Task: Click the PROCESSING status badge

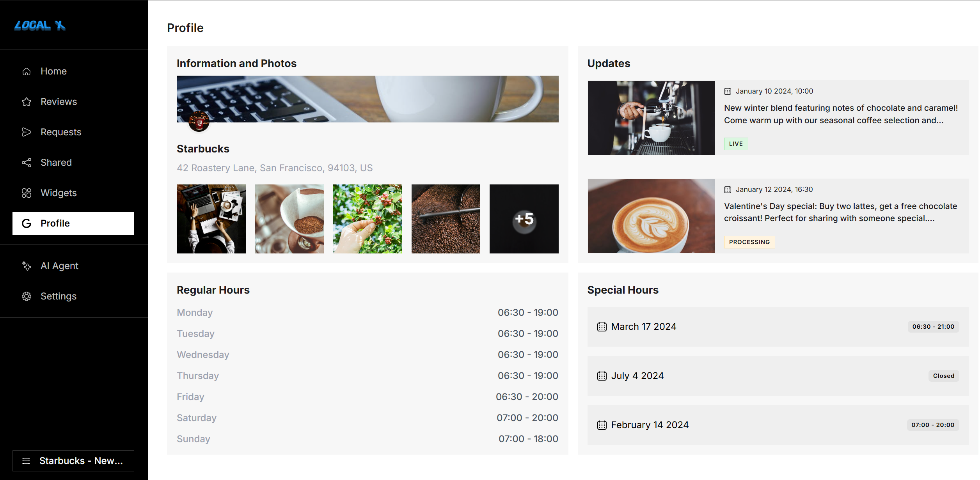Action: tap(749, 242)
